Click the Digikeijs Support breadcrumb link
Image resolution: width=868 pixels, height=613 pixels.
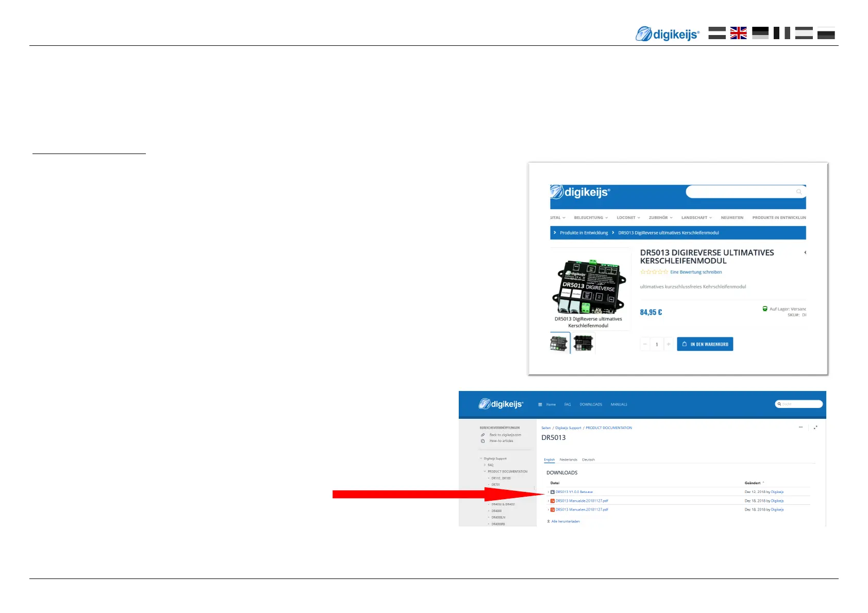click(x=568, y=428)
